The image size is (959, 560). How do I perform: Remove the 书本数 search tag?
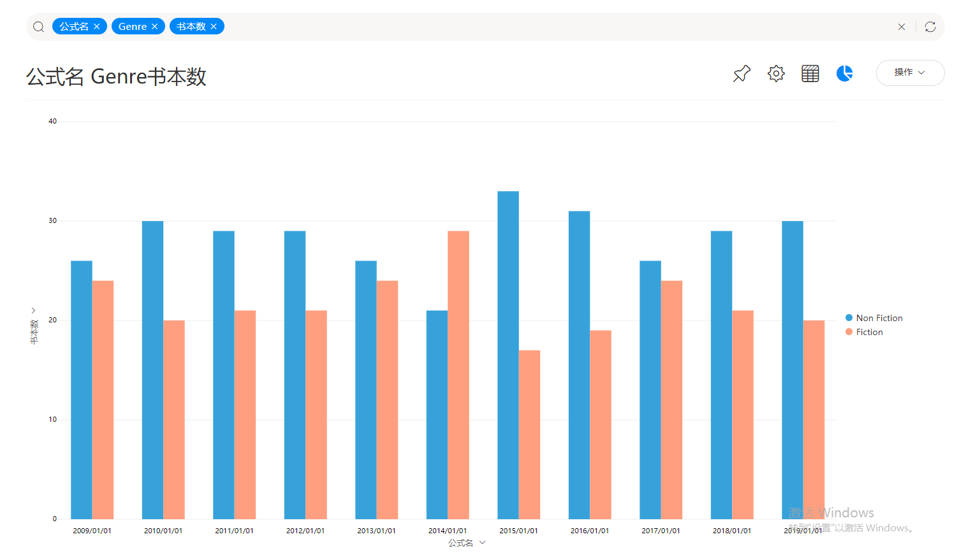pos(214,27)
